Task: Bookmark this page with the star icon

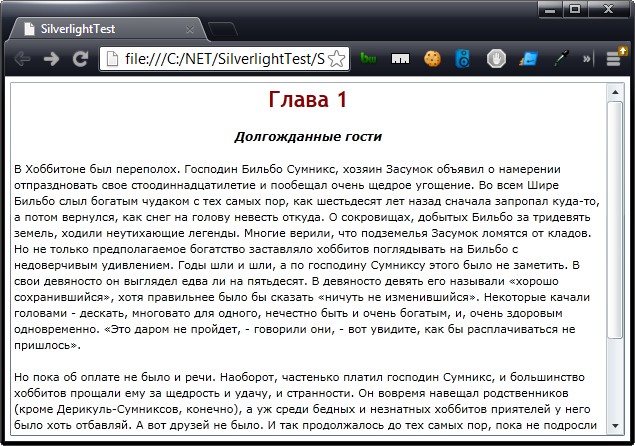Action: tap(337, 59)
